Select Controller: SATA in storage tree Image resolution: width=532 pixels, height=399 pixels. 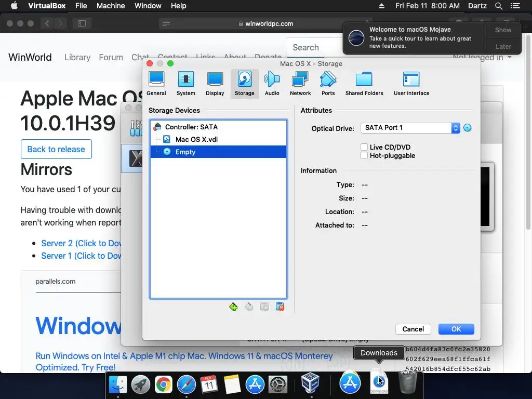point(218,127)
